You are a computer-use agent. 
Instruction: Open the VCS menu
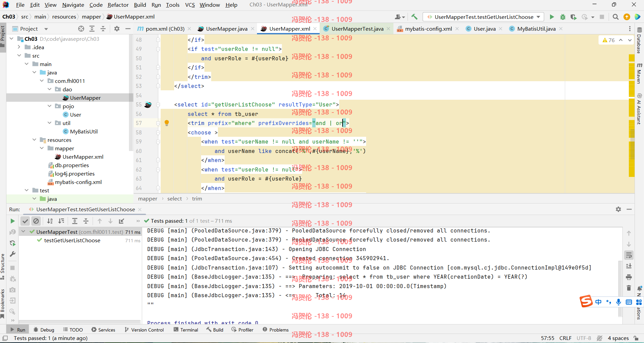pos(190,5)
